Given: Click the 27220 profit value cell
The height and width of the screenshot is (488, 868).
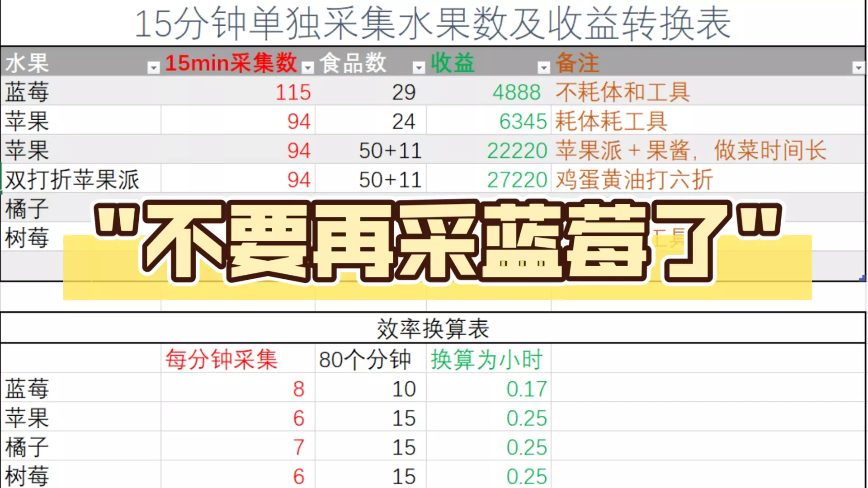Looking at the screenshot, I should coord(517,180).
